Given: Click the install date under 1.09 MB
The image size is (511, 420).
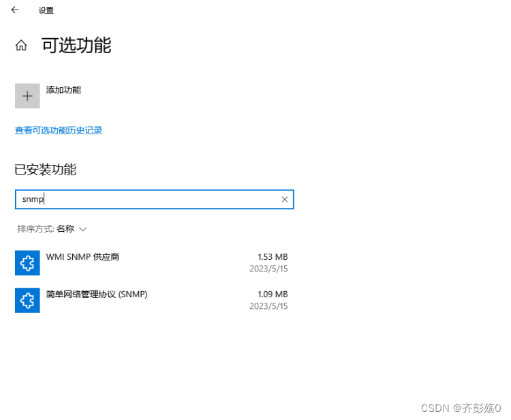Looking at the screenshot, I should pyautogui.click(x=268, y=306).
